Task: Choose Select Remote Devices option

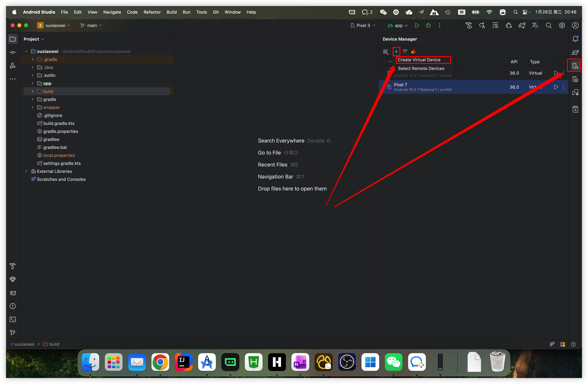Action: click(x=421, y=68)
